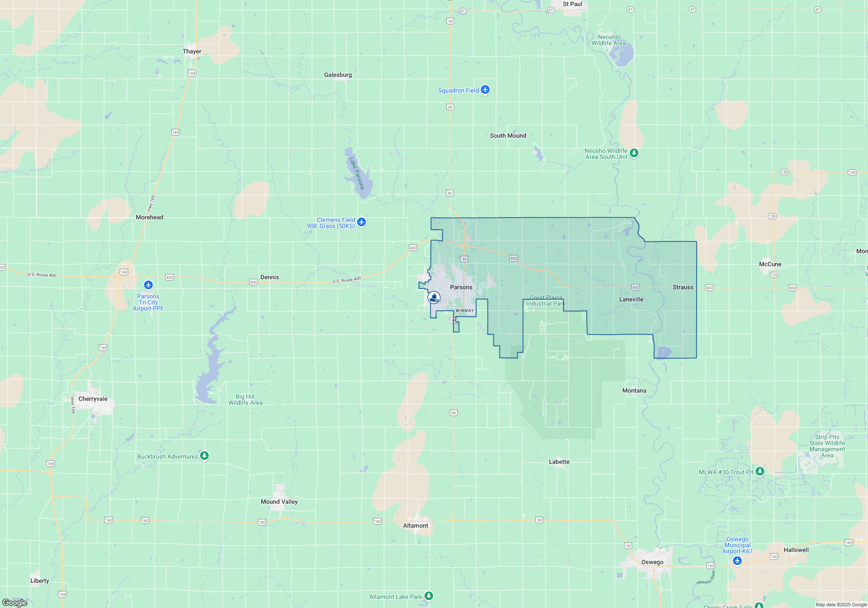Screen dimensions: 868x608
Task: Click the Strip Pits State Wildlife Management Area label
Action: [827, 446]
